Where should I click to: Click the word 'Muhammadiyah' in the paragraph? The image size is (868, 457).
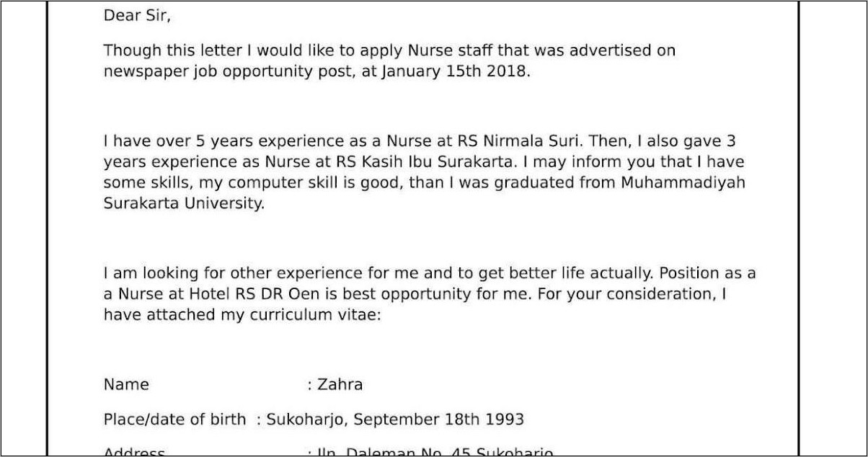683,183
